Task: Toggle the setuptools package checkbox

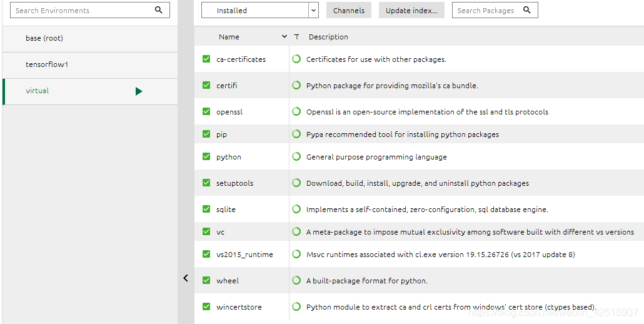Action: point(206,183)
